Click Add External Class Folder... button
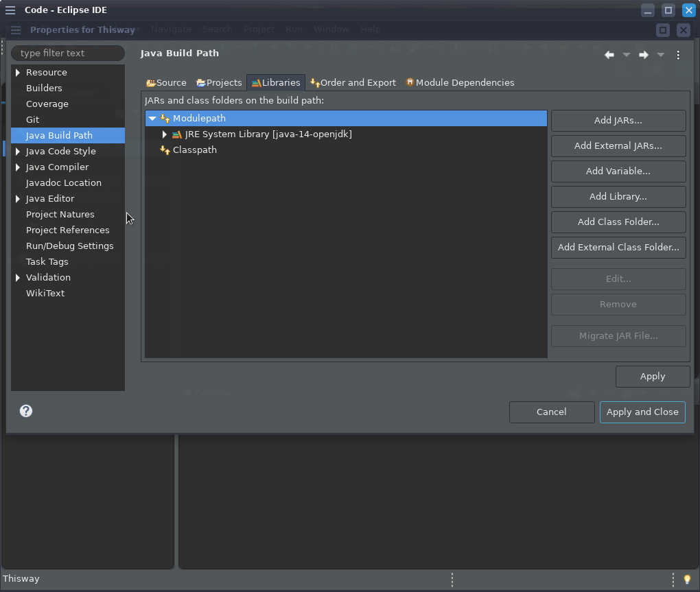The image size is (700, 592). click(x=618, y=247)
